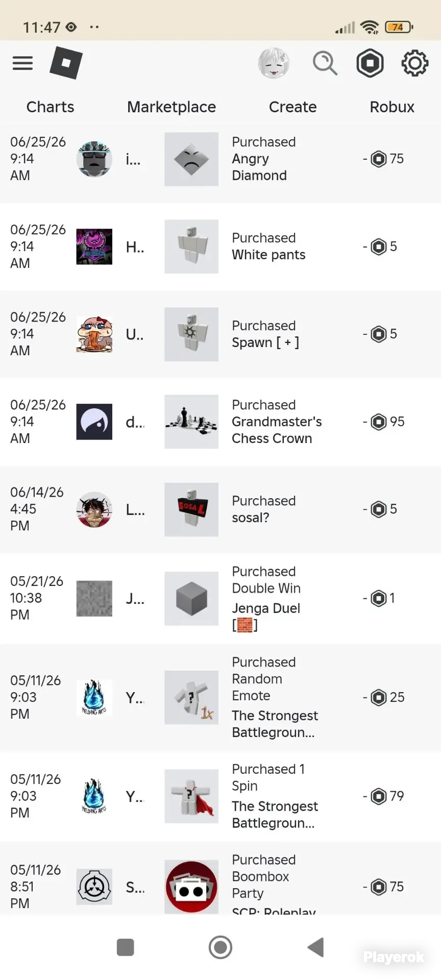Open the Grandmaster's Chess Crown thumbnail

(x=191, y=422)
